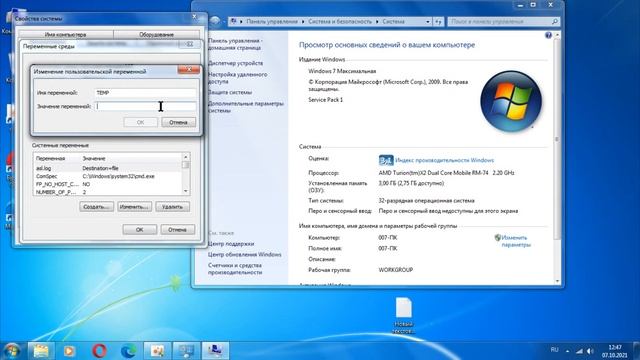Select the 'NUMBER_OF_P...' variable row
The width and height of the screenshot is (640, 360).
pyautogui.click(x=108, y=192)
